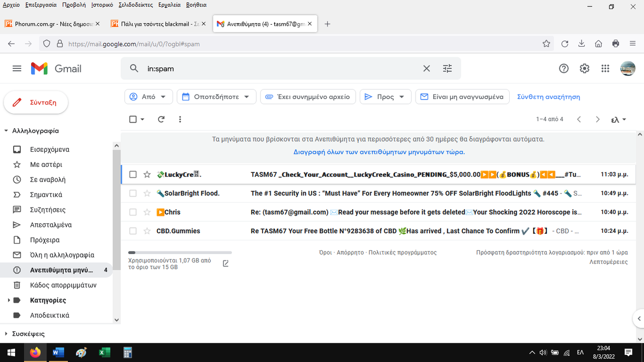Tick the LuckyCreek email checkbox

(x=133, y=174)
